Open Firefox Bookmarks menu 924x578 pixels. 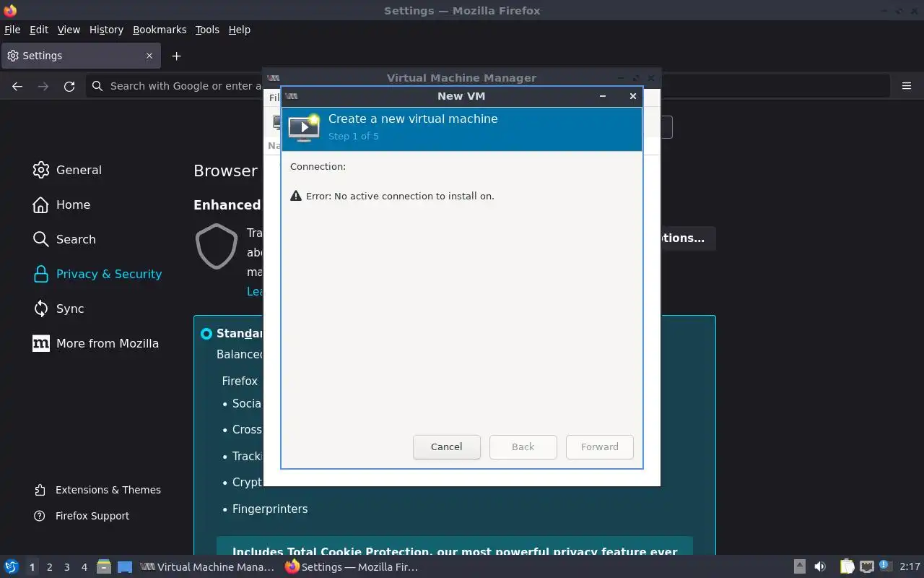(x=160, y=30)
